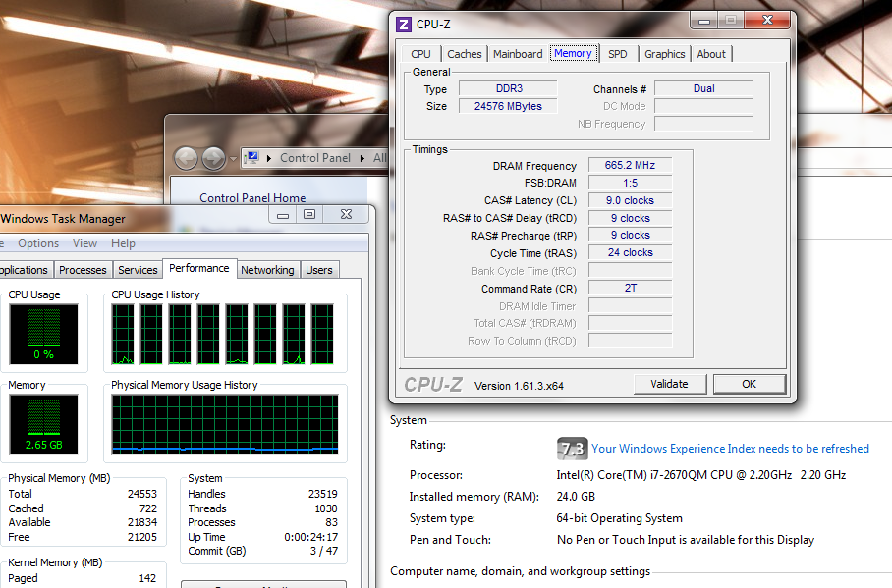Click Threads count 1030

tap(326, 508)
